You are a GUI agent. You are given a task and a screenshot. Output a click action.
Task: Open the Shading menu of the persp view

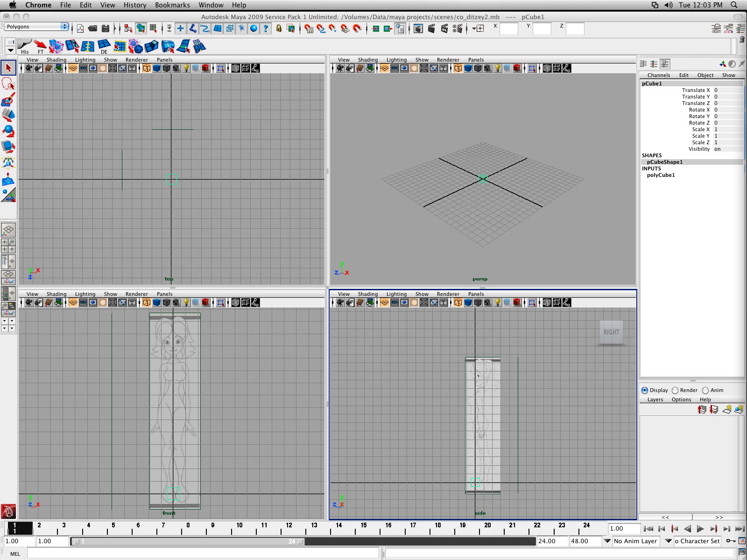(x=368, y=60)
